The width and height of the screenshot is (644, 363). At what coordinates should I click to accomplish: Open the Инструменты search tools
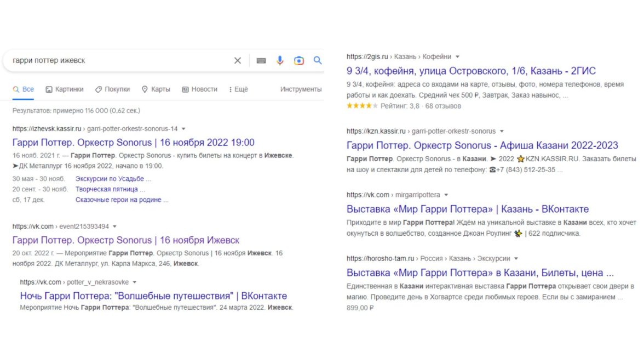tap(301, 89)
